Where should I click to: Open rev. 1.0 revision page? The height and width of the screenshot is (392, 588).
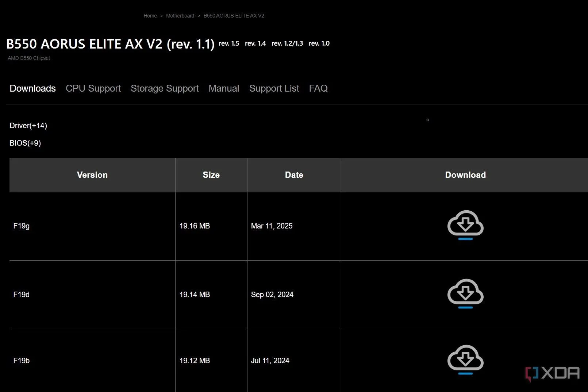click(x=319, y=43)
